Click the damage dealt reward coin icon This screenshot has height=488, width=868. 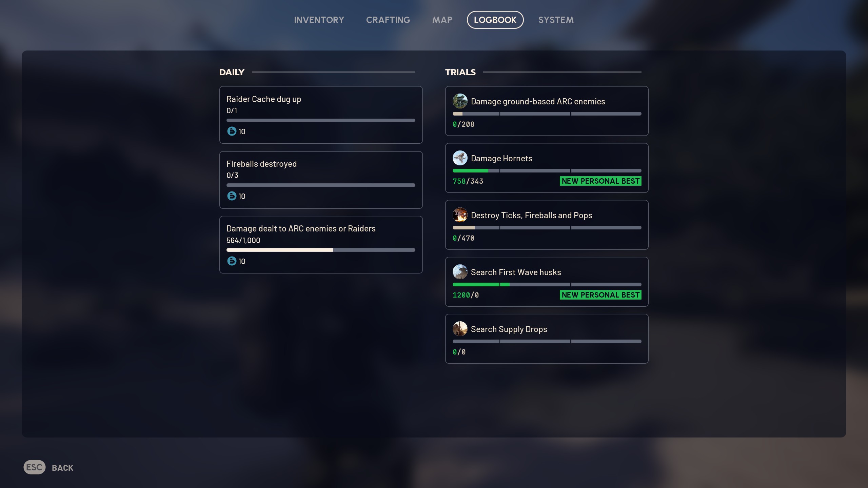pyautogui.click(x=232, y=261)
